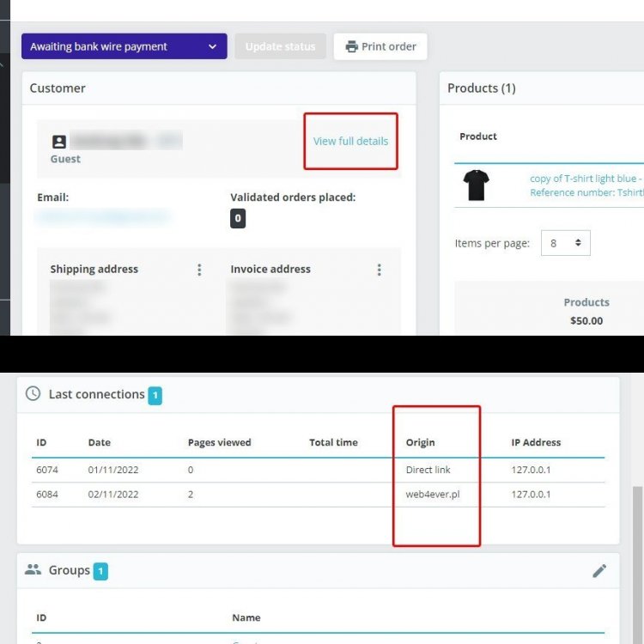Viewport: 644px width, 644px height.
Task: Open Invoice address three-dot options menu
Action: coord(379,270)
